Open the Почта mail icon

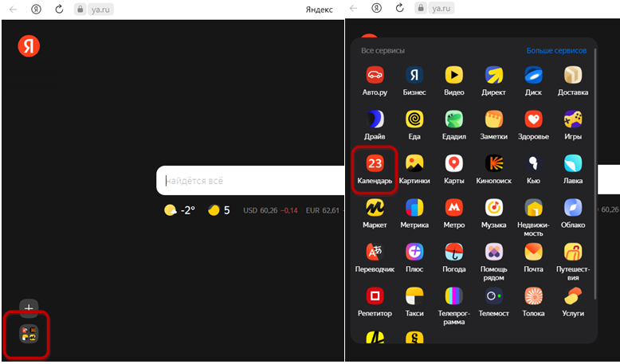coord(533,252)
